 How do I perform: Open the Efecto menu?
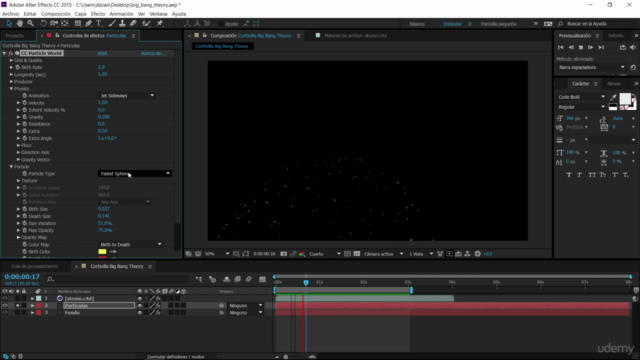(98, 14)
